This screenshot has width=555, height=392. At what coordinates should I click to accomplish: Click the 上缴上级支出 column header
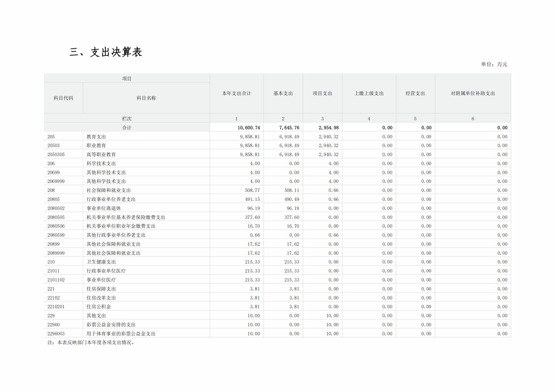coord(369,93)
